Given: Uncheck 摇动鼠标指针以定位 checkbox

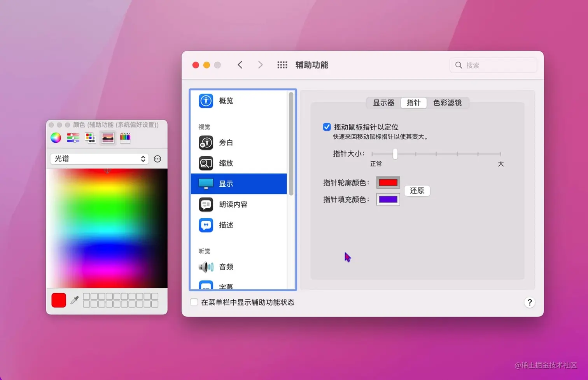Looking at the screenshot, I should pos(327,127).
